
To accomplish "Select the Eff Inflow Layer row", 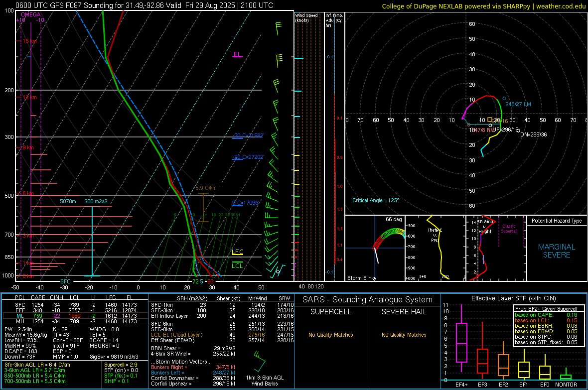I will click(222, 316).
